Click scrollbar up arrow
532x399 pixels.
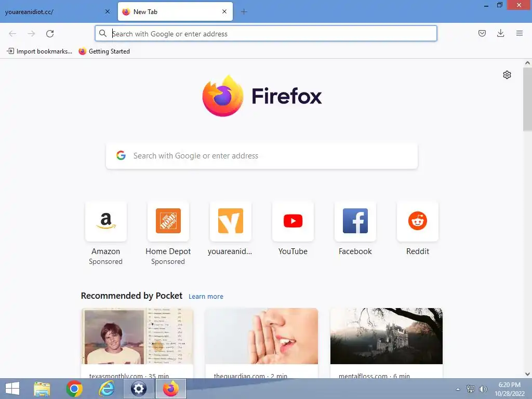[x=527, y=63]
